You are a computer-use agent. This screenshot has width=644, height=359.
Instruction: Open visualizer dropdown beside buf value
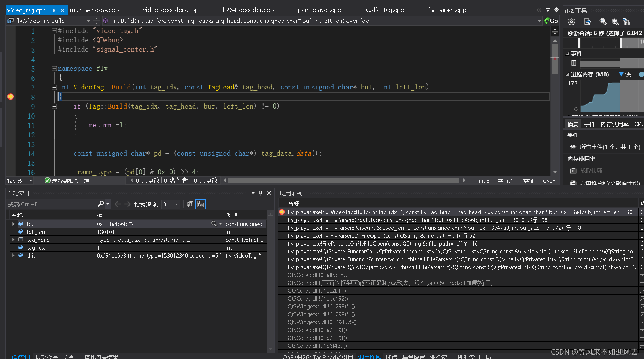(221, 223)
